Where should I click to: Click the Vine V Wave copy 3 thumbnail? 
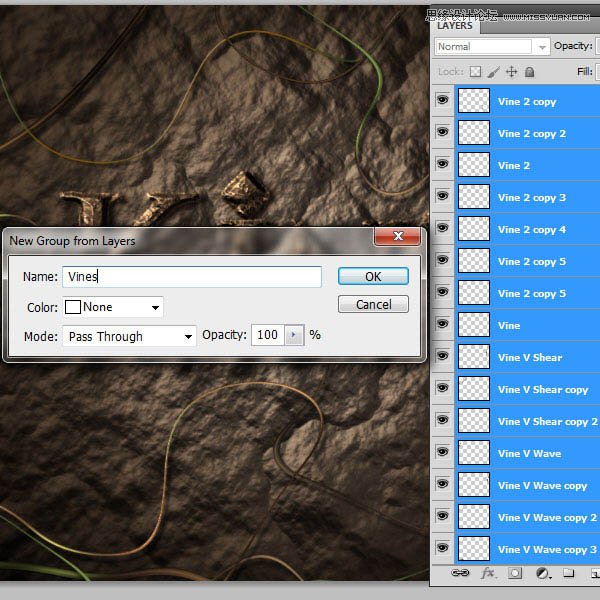coord(474,549)
